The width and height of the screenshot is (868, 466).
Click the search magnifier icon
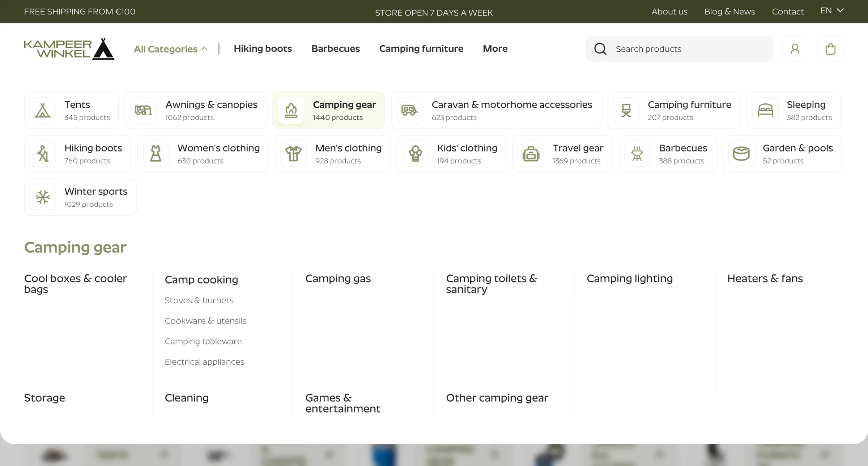click(x=600, y=49)
